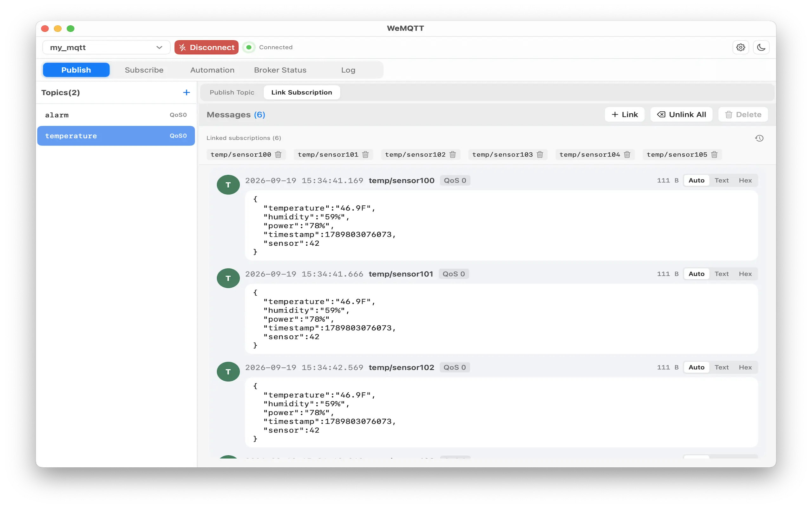Click the green connection status indicator
Viewport: 812px width, 508px height.
(x=249, y=47)
